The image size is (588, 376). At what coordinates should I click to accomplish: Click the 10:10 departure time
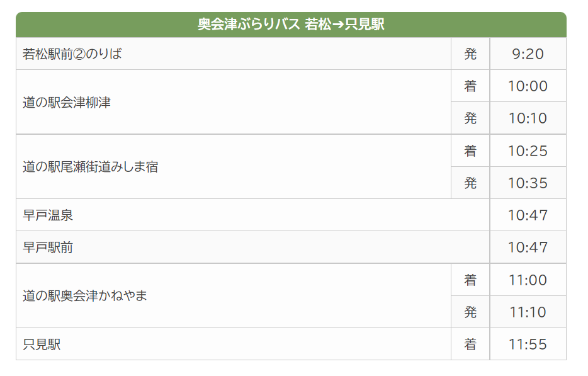tap(528, 118)
